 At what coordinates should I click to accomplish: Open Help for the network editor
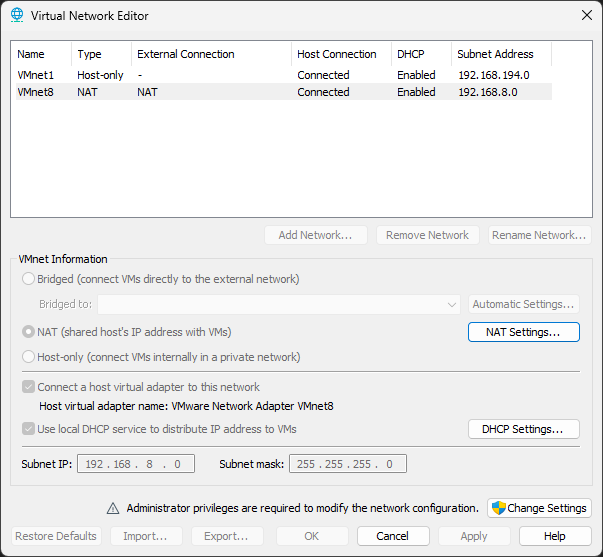click(554, 536)
